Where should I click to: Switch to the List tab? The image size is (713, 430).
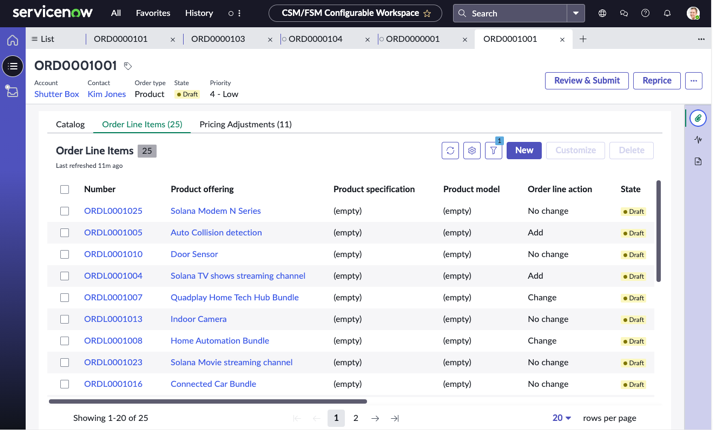pos(43,39)
